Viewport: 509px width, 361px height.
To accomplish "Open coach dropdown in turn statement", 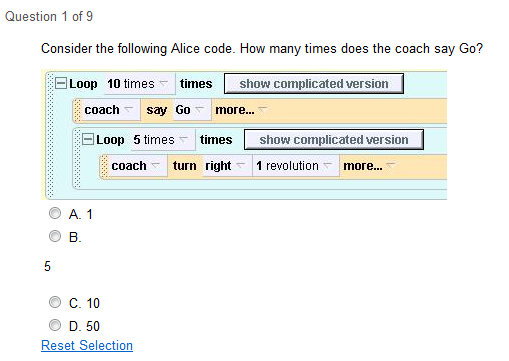I will [155, 165].
